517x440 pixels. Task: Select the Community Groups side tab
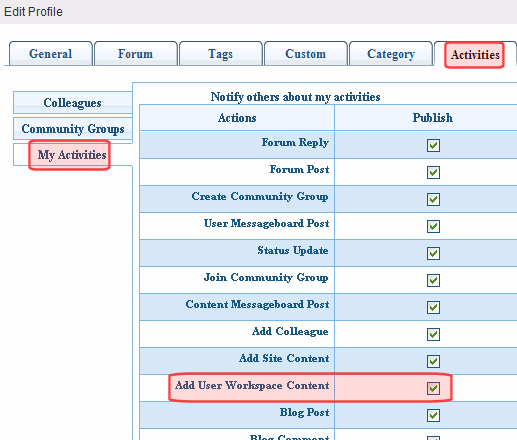tap(73, 129)
